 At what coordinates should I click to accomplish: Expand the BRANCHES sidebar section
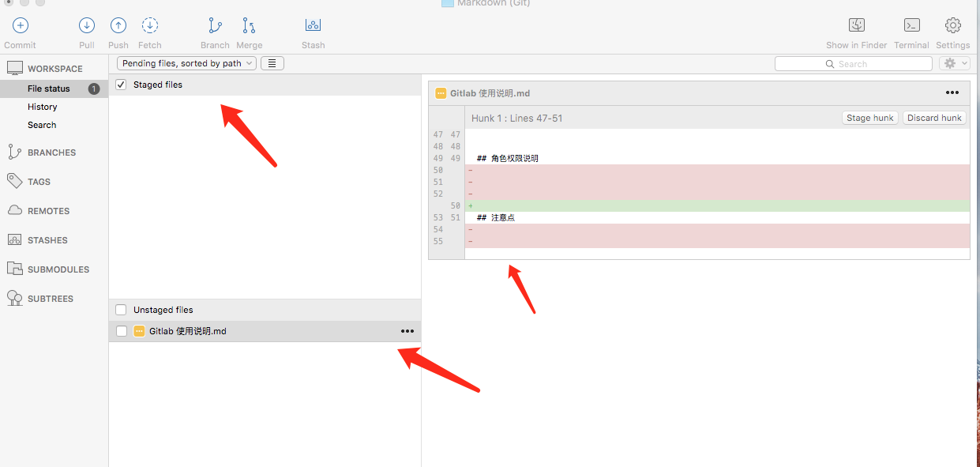51,153
